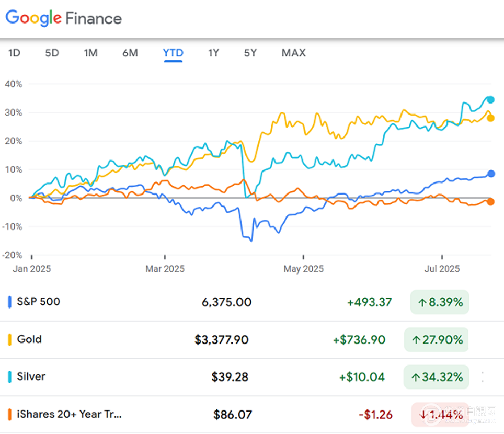
Task: Click the 20% y-axis label
Action: click(14, 141)
